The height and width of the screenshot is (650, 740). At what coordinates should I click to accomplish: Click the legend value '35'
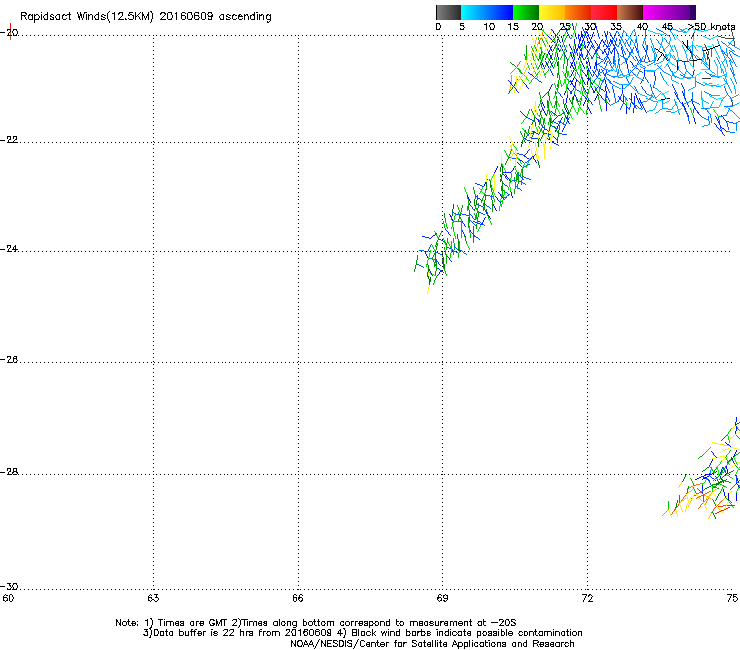click(616, 27)
